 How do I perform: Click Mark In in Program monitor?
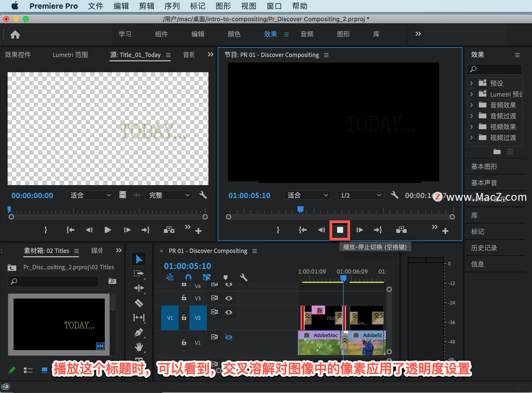point(278,230)
